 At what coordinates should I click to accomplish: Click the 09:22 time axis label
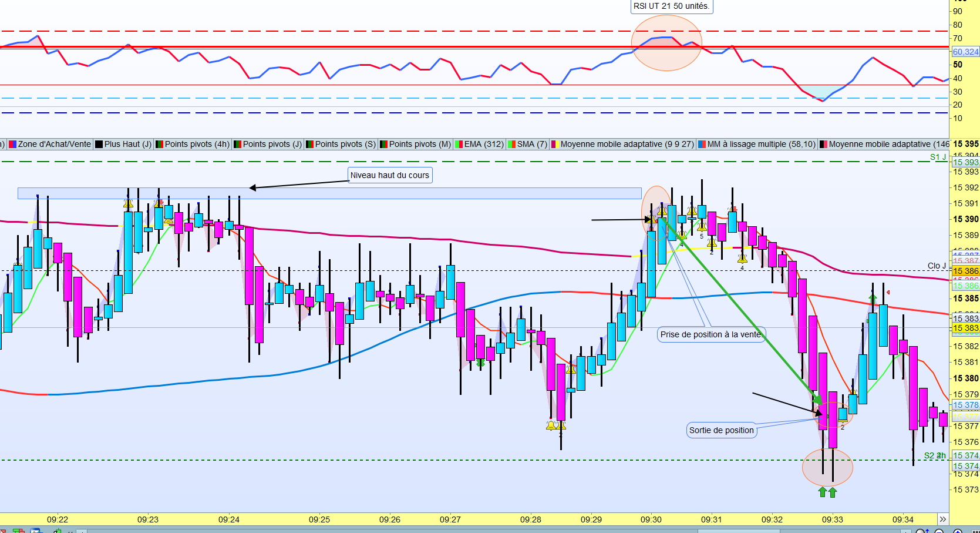[58, 519]
